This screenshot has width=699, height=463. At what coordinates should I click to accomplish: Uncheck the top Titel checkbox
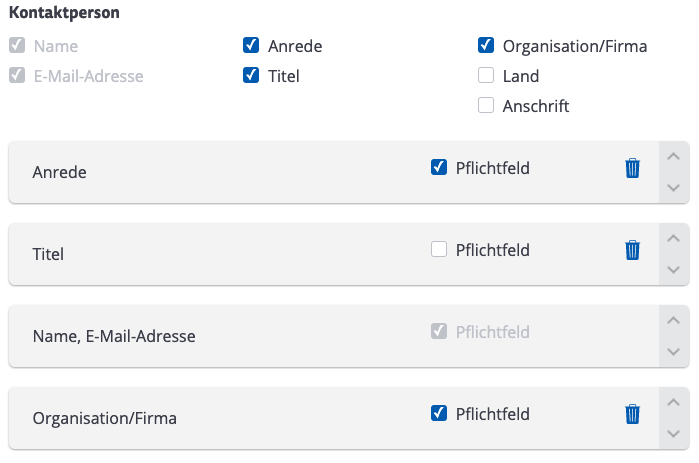(x=251, y=75)
